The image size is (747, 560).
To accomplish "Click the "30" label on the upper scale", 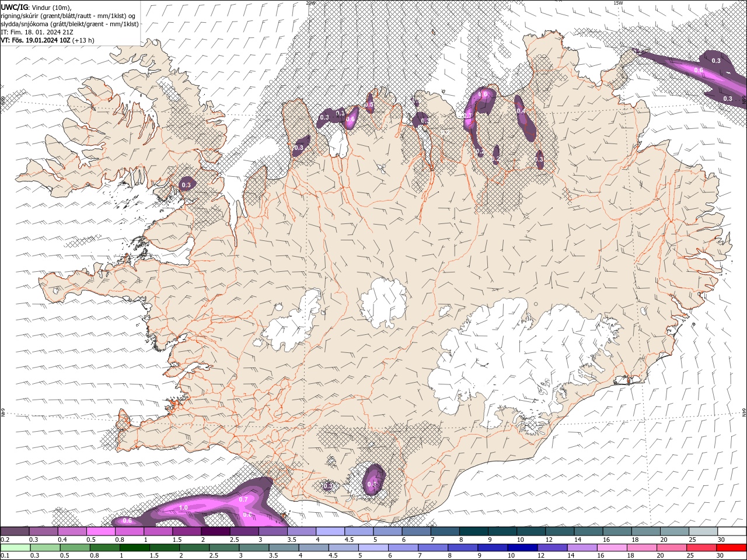I will pos(721,540).
